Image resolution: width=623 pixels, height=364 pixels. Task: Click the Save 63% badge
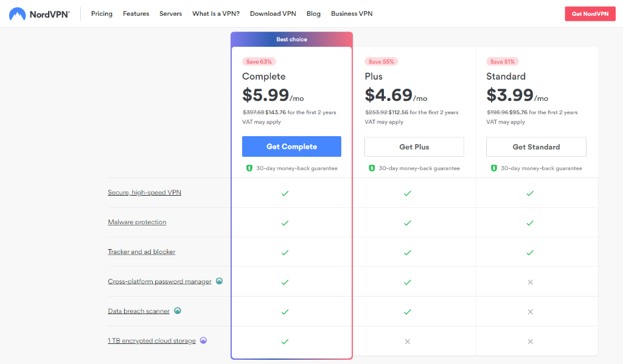(x=259, y=61)
